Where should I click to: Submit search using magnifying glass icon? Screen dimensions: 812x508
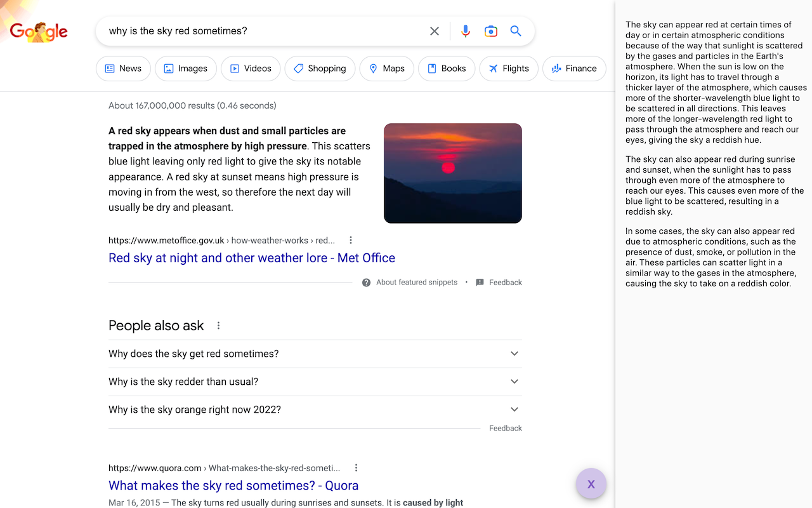tap(516, 31)
